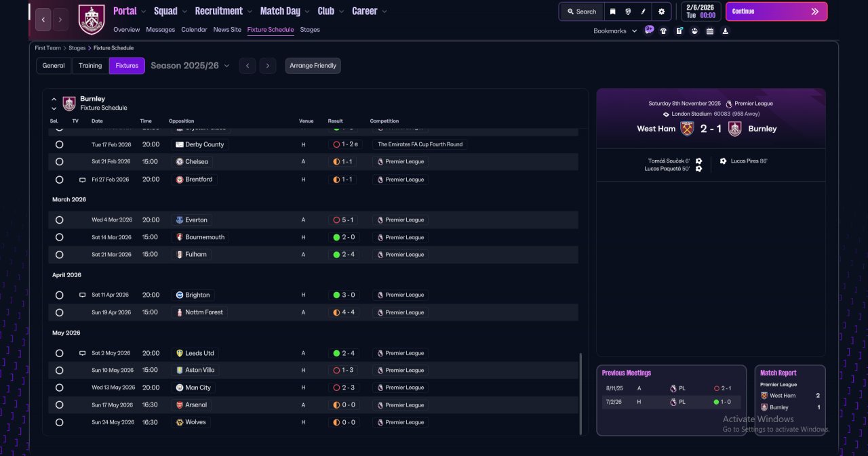Open the Overview sub-menu item
868x456 pixels.
click(127, 30)
